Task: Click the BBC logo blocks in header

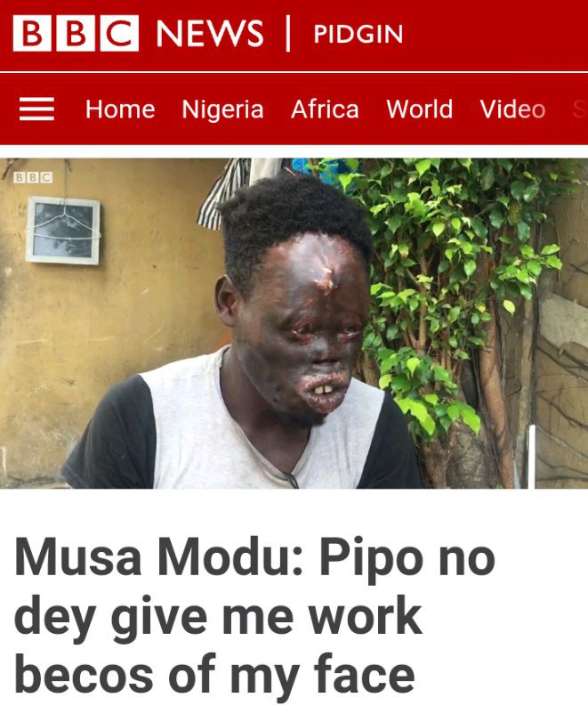Action: point(76,33)
